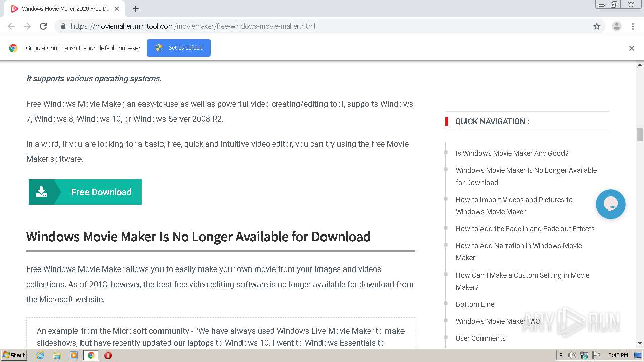Open 'No Longer Available for Download' navigation link
The height and width of the screenshot is (362, 644).
click(x=526, y=176)
